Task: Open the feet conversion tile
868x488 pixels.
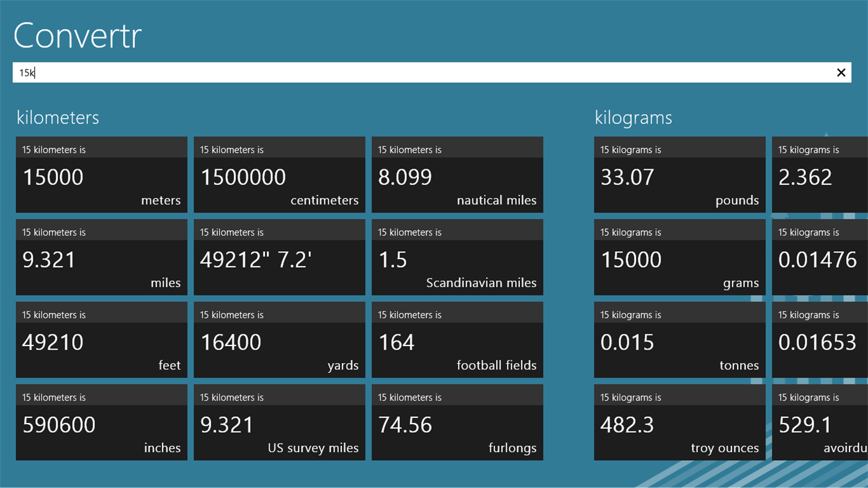Action: (x=101, y=340)
